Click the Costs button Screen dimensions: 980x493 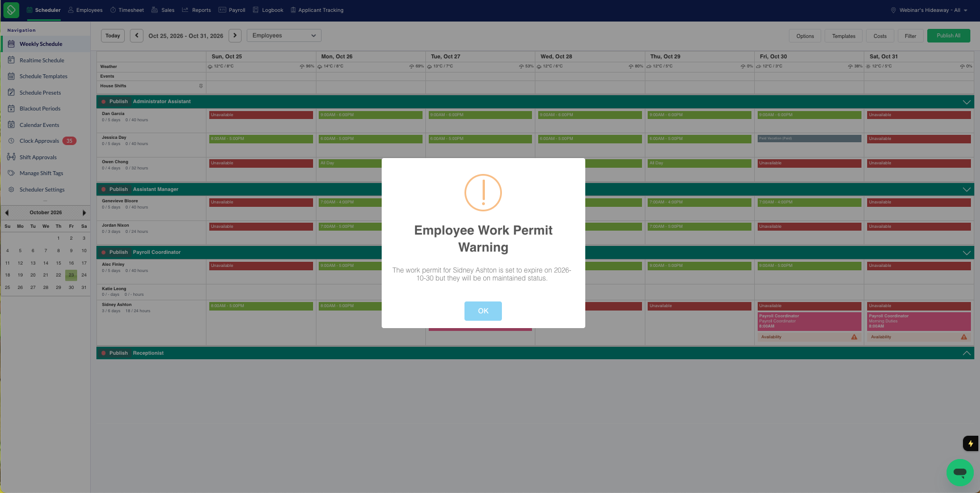coord(880,36)
